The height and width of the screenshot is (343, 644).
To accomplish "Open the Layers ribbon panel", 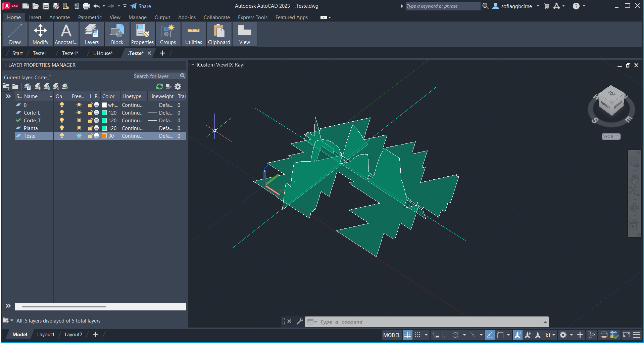I will (x=92, y=34).
